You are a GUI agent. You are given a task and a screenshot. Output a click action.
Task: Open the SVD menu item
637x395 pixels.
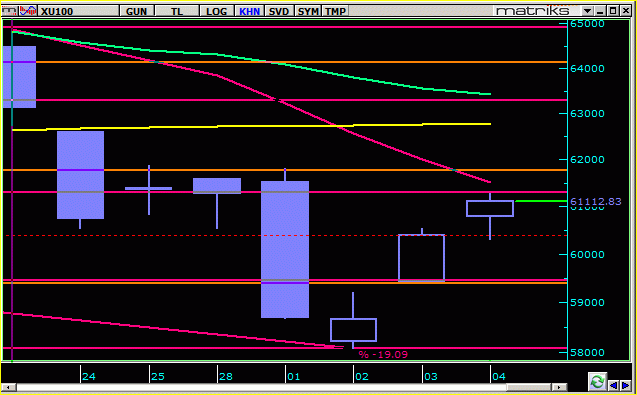279,11
